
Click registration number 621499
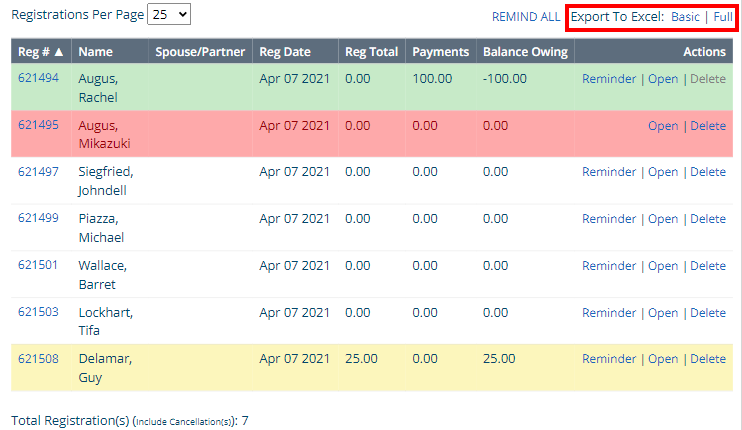point(38,219)
